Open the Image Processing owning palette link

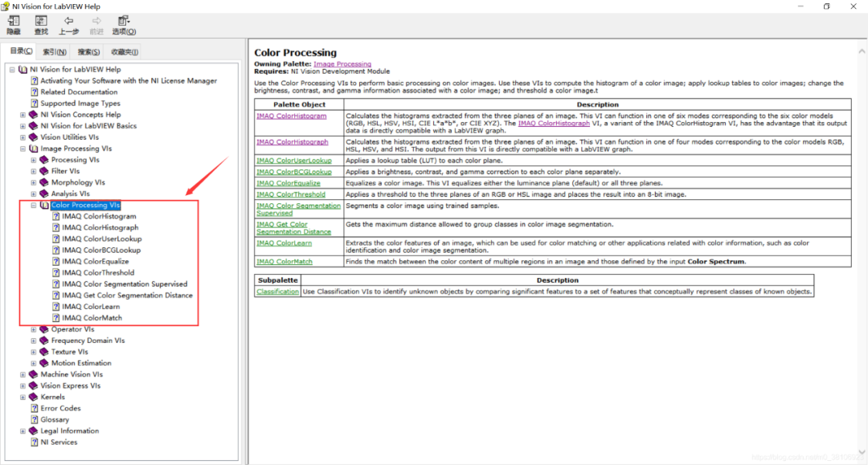pyautogui.click(x=342, y=64)
